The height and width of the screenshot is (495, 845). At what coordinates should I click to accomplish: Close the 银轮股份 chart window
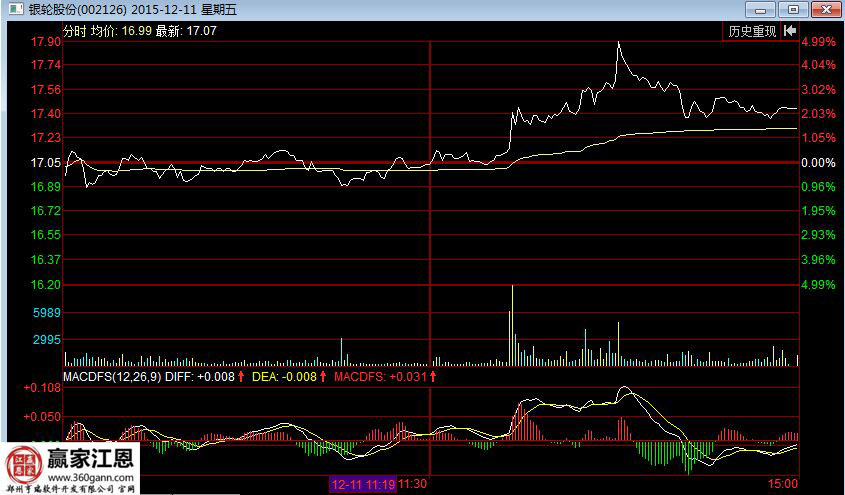pos(824,9)
